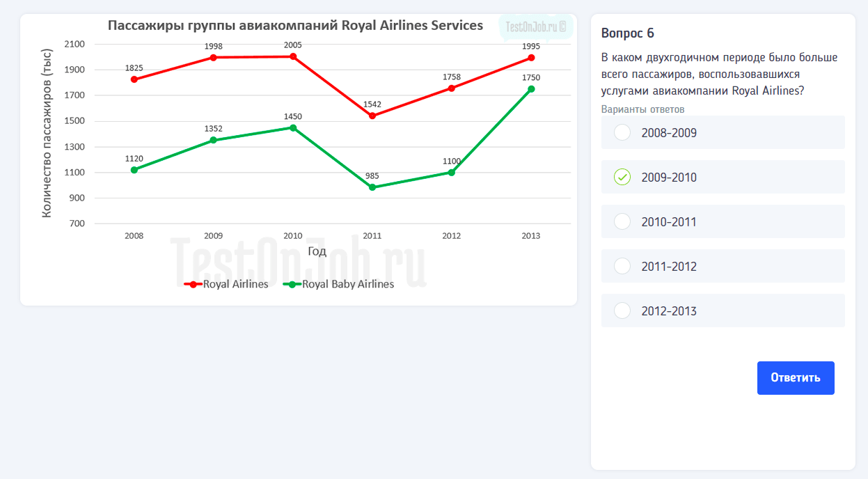
Task: Click the Год axis label
Action: (317, 251)
